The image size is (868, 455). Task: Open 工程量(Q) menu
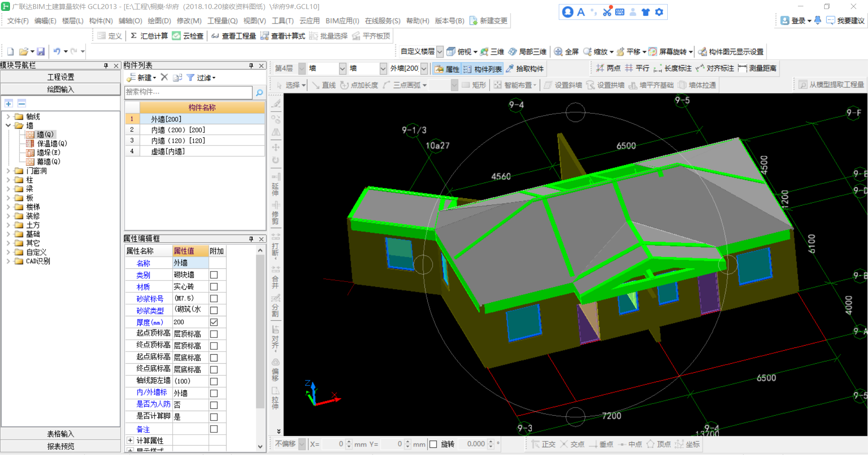pyautogui.click(x=222, y=21)
